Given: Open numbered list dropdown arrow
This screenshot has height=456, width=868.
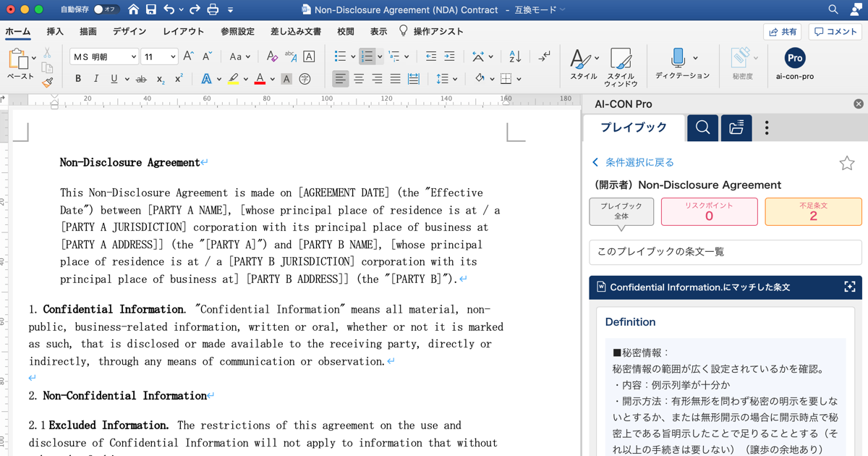Looking at the screenshot, I should point(380,56).
